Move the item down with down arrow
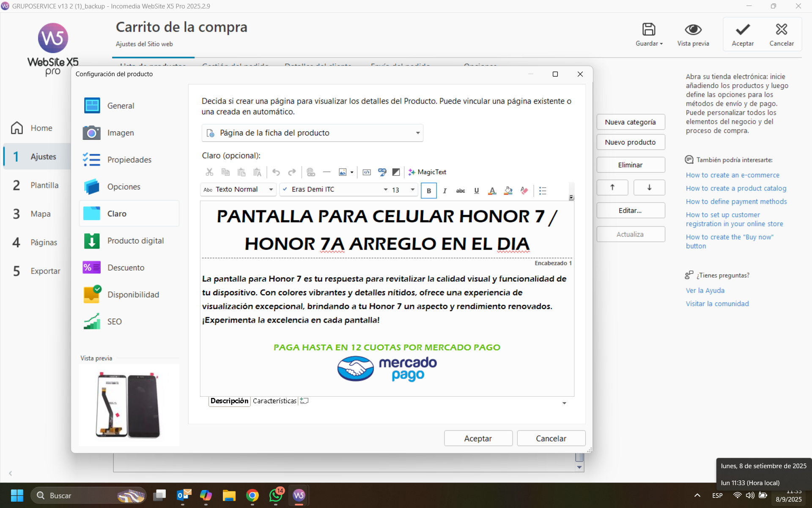This screenshot has height=508, width=812. coord(649,188)
